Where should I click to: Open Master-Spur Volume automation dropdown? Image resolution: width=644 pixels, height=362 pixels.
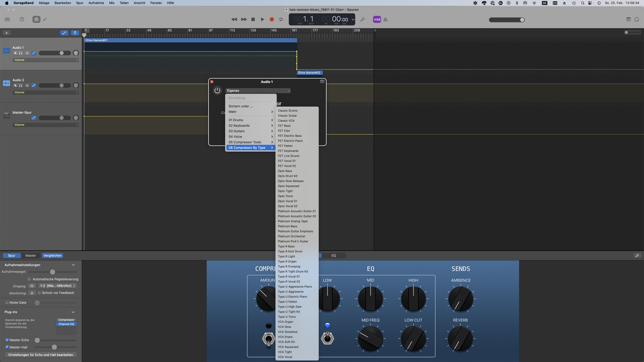coord(46,125)
